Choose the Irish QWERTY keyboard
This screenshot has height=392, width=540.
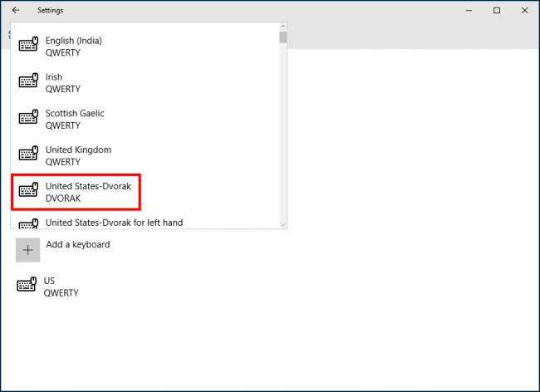(x=145, y=83)
